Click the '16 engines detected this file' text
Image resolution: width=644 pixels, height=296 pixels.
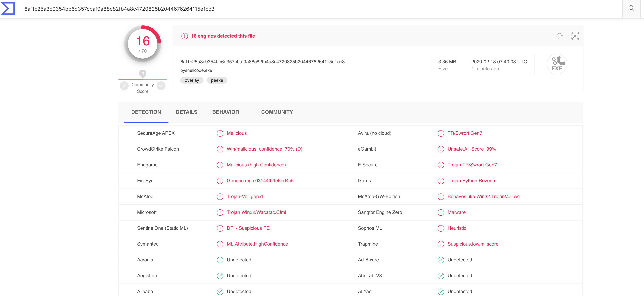[223, 36]
